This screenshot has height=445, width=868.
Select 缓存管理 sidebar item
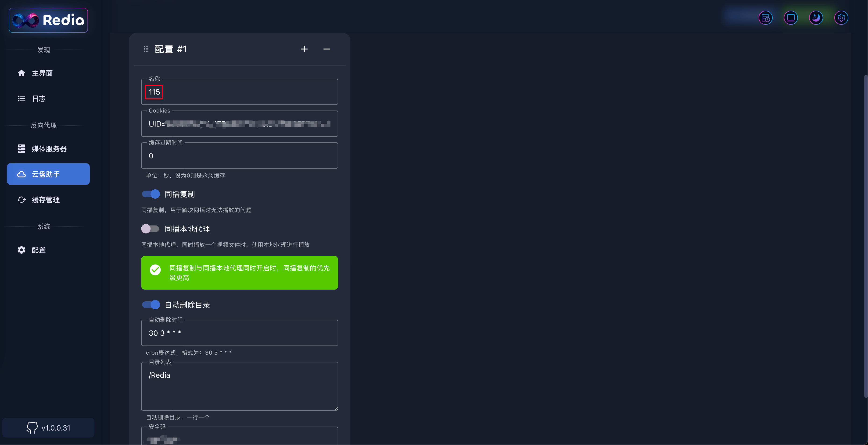coord(46,200)
